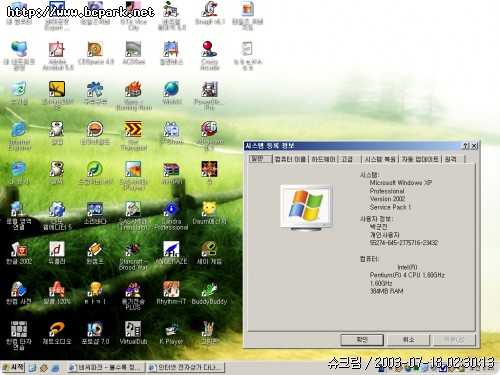This screenshot has width=500, height=375.
Task: Click the 취소 cancel button
Action: [408, 340]
